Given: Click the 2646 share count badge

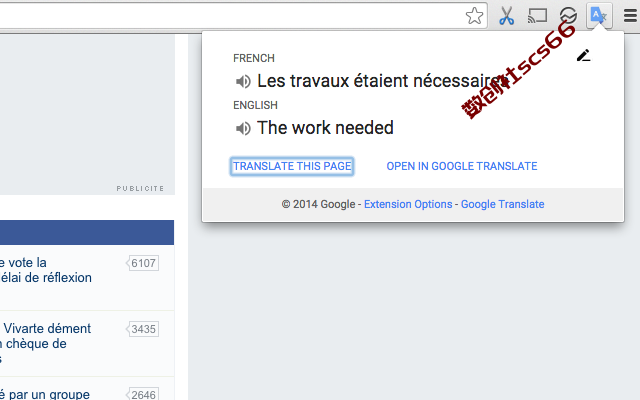Looking at the screenshot, I should [x=142, y=394].
